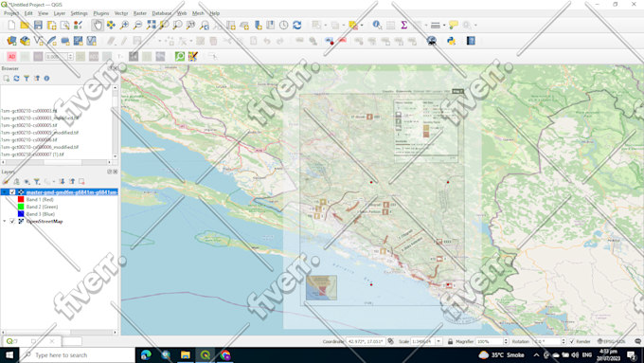Click the Zoom In magnifier tool
This screenshot has height=363, width=644.
tap(124, 25)
